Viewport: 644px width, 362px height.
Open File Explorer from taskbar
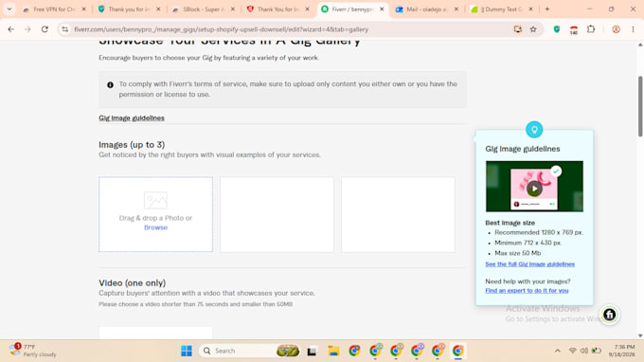point(333,351)
